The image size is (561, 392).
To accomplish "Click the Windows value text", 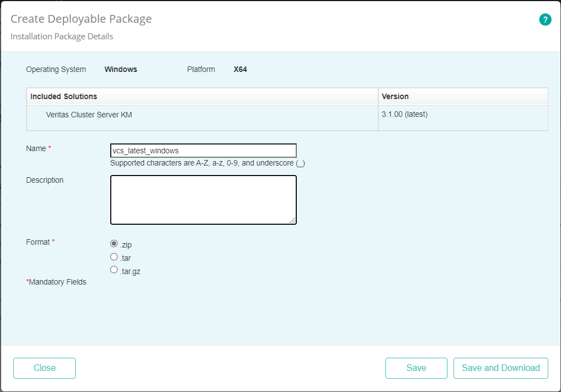I will (120, 69).
